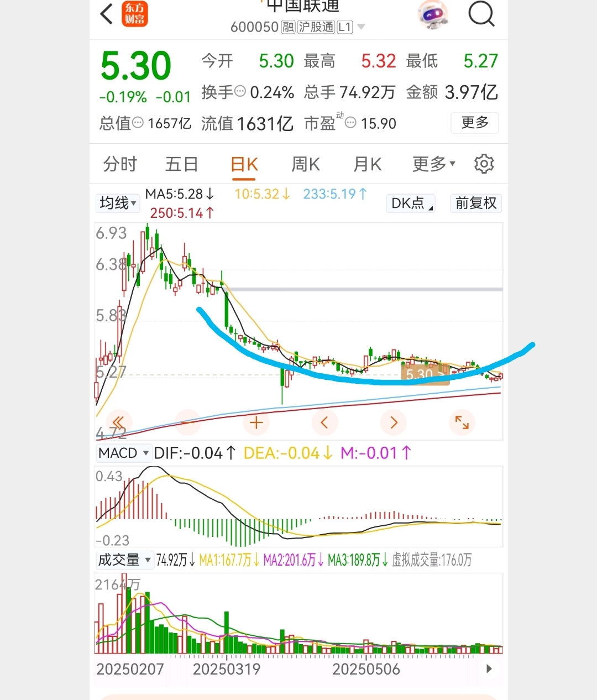Switch to 五日 tab
This screenshot has height=700, width=597.
pos(181,164)
